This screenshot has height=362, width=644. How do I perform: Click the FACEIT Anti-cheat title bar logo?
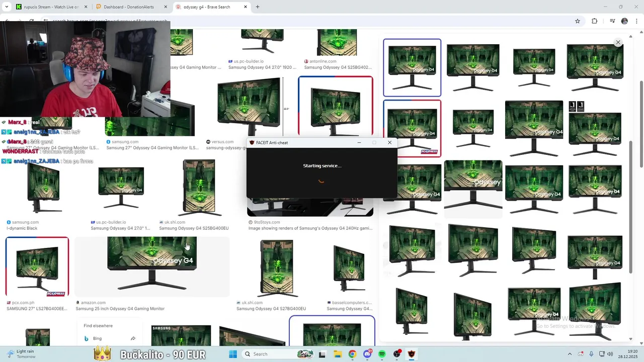[x=252, y=143]
